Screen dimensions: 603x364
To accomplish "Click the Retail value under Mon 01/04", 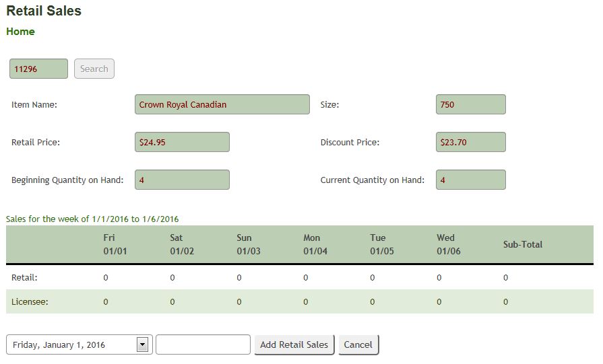I will coord(306,278).
